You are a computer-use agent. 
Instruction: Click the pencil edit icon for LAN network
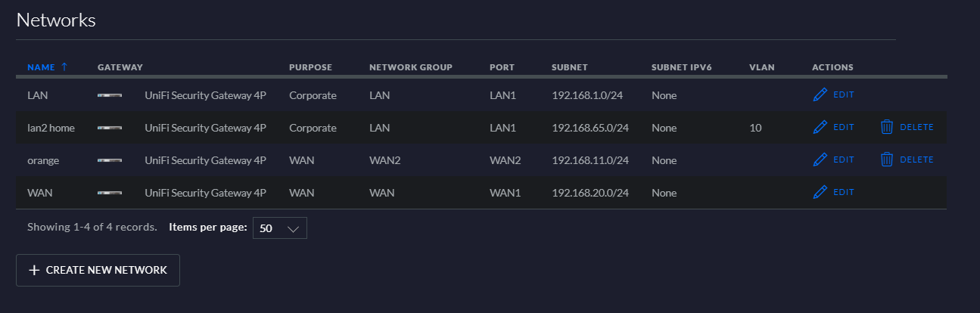[820, 95]
